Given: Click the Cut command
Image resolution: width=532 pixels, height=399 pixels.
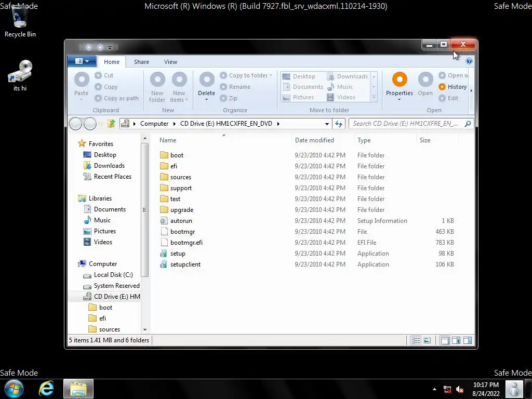Looking at the screenshot, I should (x=104, y=75).
